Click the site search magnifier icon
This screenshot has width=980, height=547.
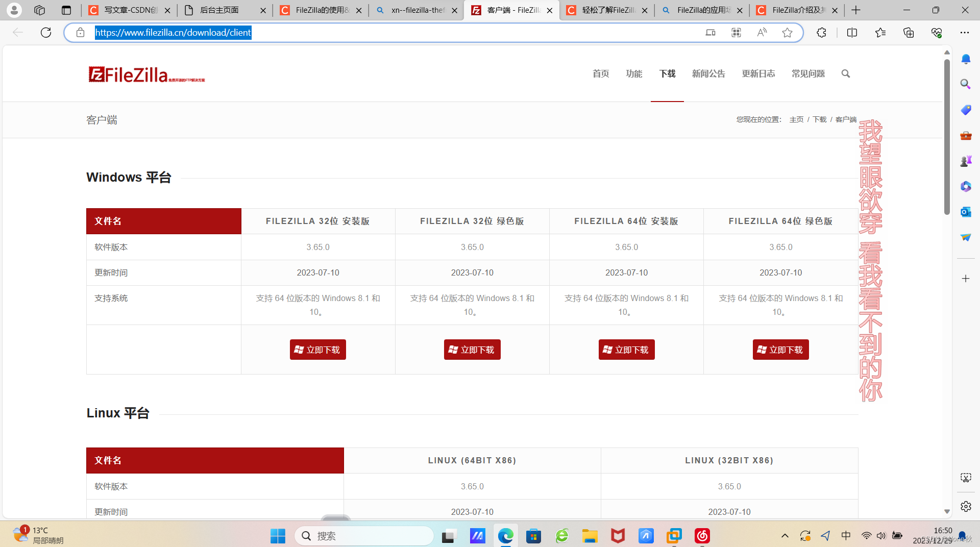[x=846, y=73]
